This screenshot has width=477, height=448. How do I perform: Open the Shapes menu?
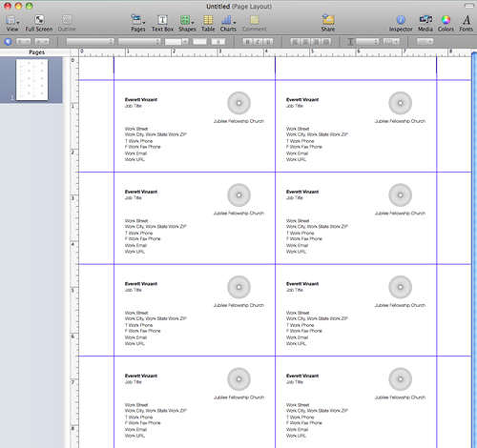pyautogui.click(x=187, y=23)
